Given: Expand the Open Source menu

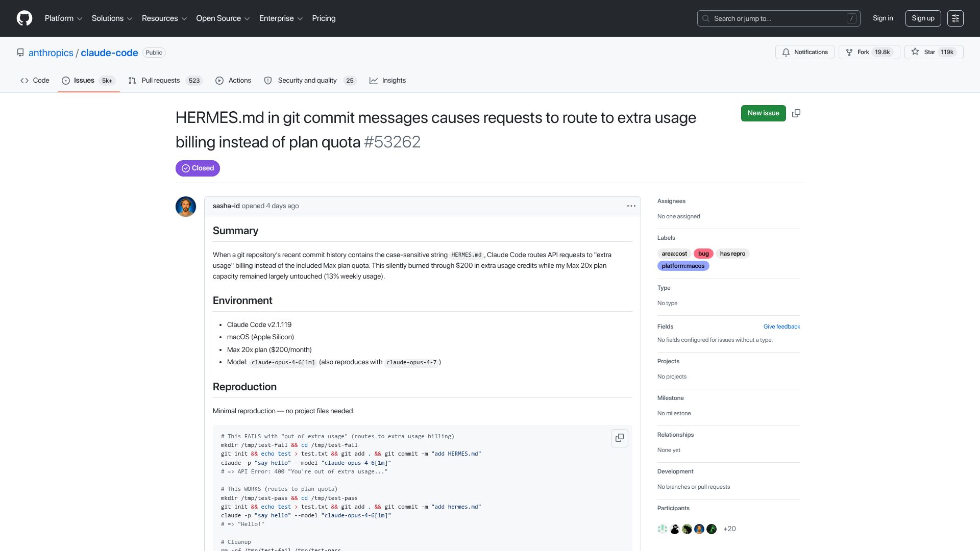Looking at the screenshot, I should click(x=223, y=18).
